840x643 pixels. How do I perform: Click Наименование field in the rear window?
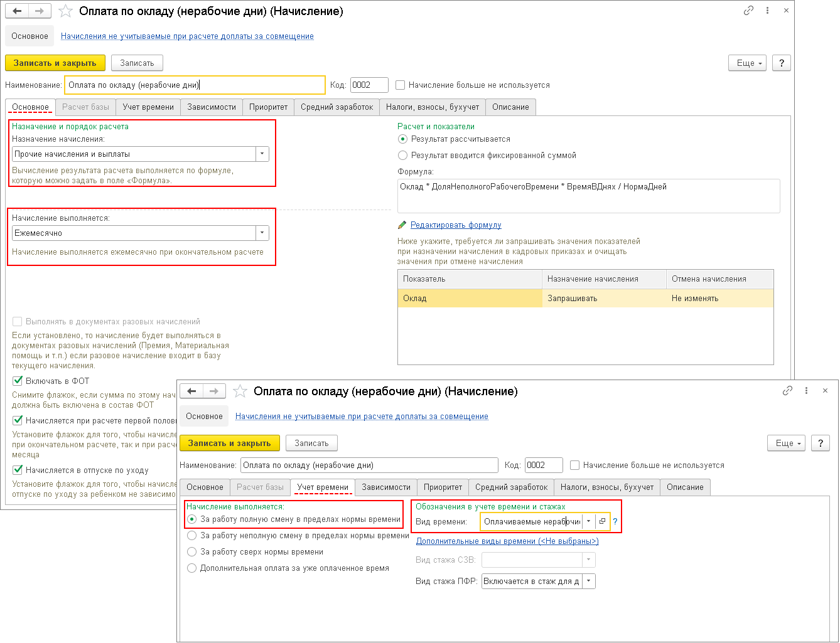tap(195, 85)
